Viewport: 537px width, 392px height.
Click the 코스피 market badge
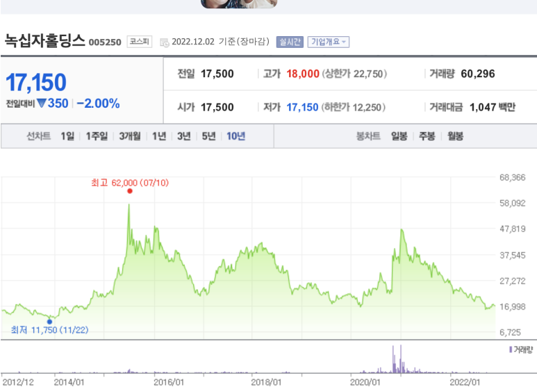click(x=140, y=42)
